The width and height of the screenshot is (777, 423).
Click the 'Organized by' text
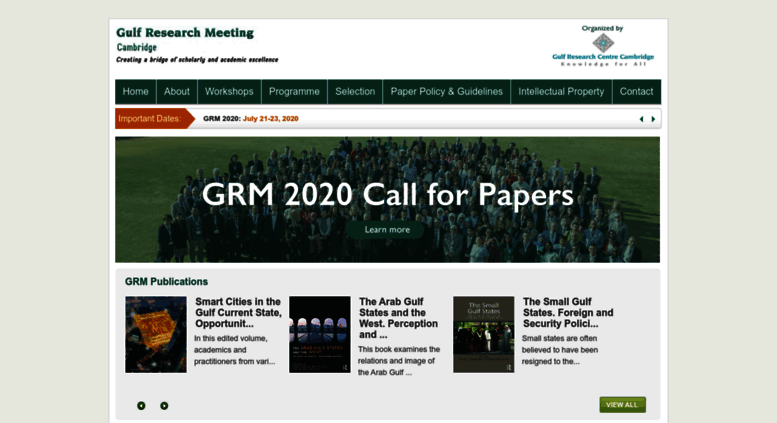coord(603,28)
